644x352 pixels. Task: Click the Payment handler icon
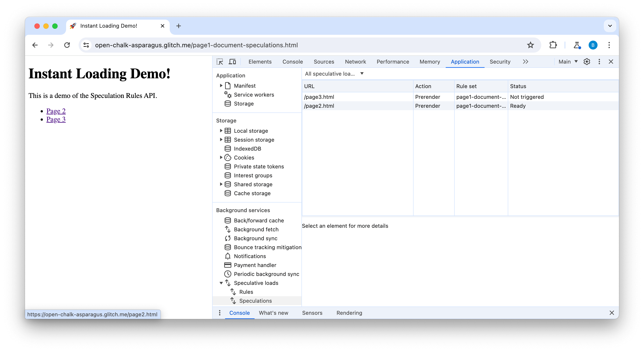pyautogui.click(x=228, y=265)
